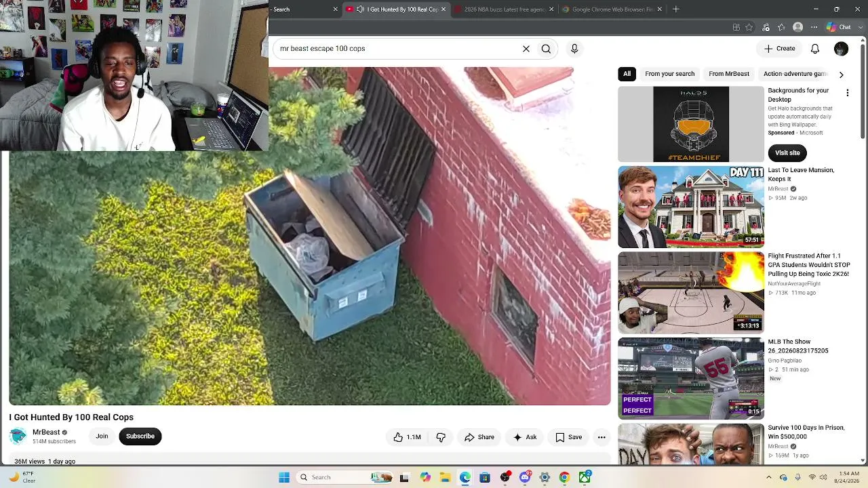Screen dimensions: 868x488
Task: Click the YouTube search magnifier button
Action: pyautogui.click(x=546, y=49)
